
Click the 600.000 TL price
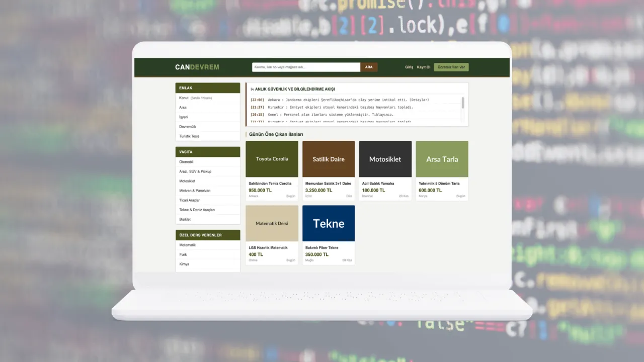coord(430,191)
